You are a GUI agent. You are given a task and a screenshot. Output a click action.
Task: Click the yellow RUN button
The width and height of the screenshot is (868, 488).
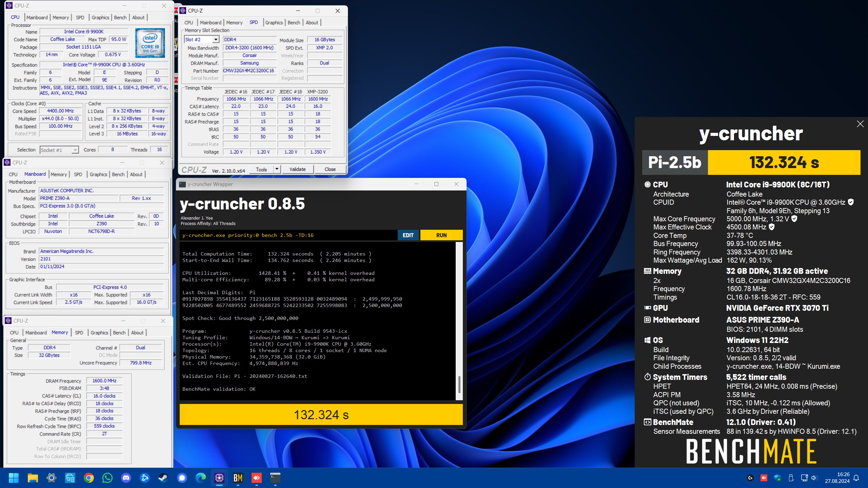pos(441,235)
